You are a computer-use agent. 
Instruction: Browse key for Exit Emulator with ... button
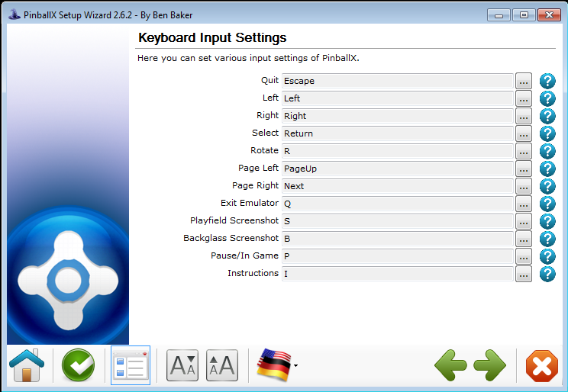524,204
